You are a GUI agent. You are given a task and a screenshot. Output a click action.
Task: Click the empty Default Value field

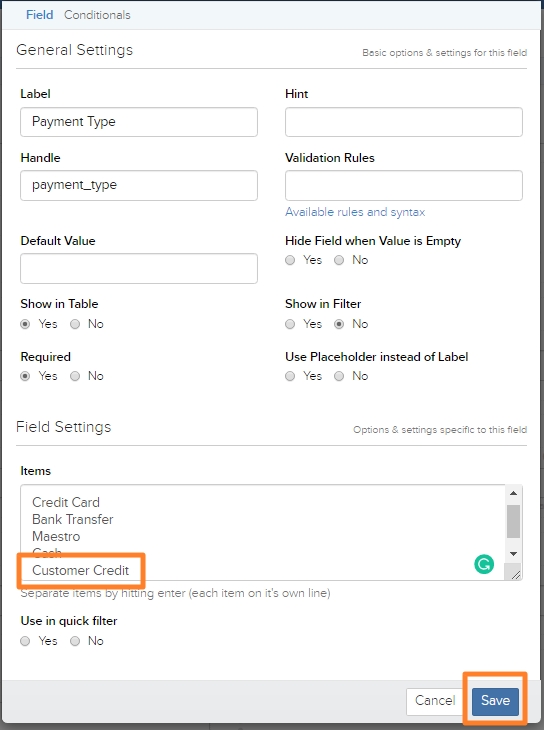[139, 269]
